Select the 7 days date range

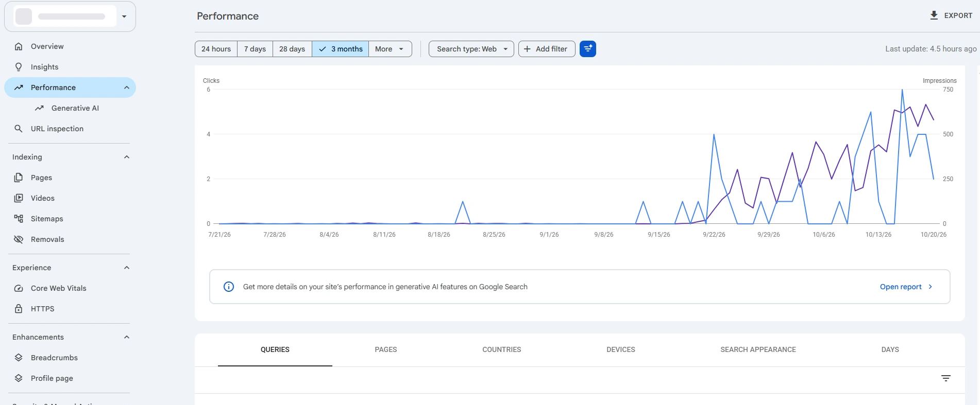pos(255,49)
